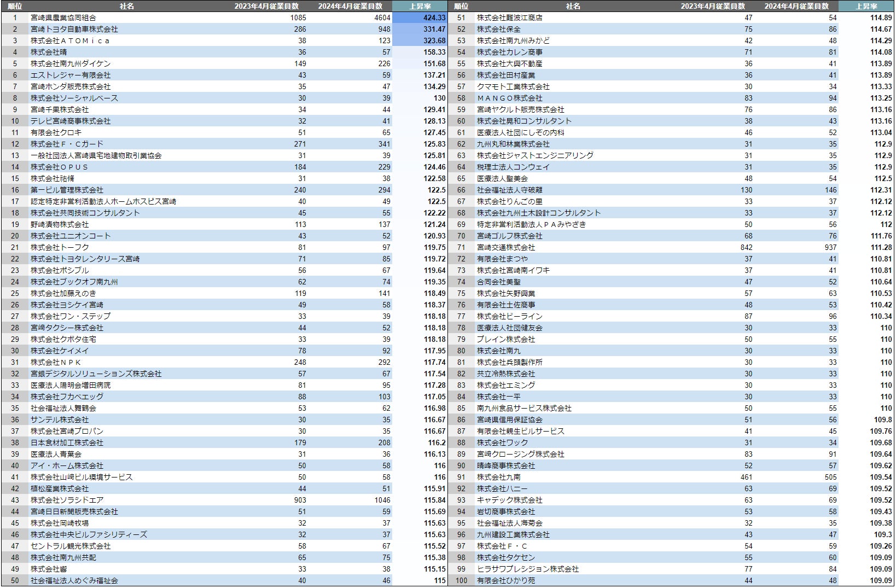Screen dimensions: 896x588
Task: Select the 宮崎ゴルフ株式会社 company name
Action: (510, 236)
